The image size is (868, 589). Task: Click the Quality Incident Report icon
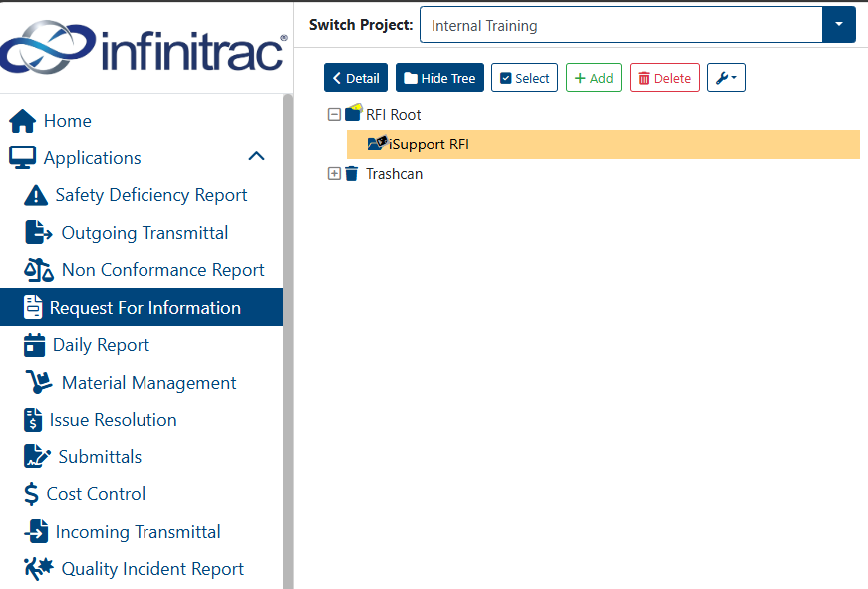[39, 569]
